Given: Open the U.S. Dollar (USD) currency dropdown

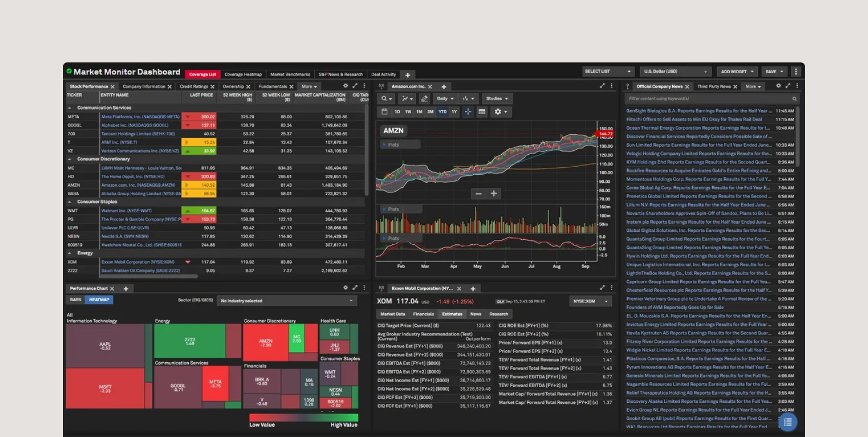Looking at the screenshot, I should (675, 72).
